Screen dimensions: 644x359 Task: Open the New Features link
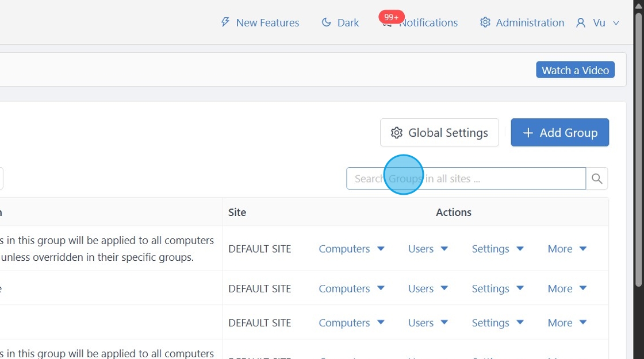(x=260, y=22)
